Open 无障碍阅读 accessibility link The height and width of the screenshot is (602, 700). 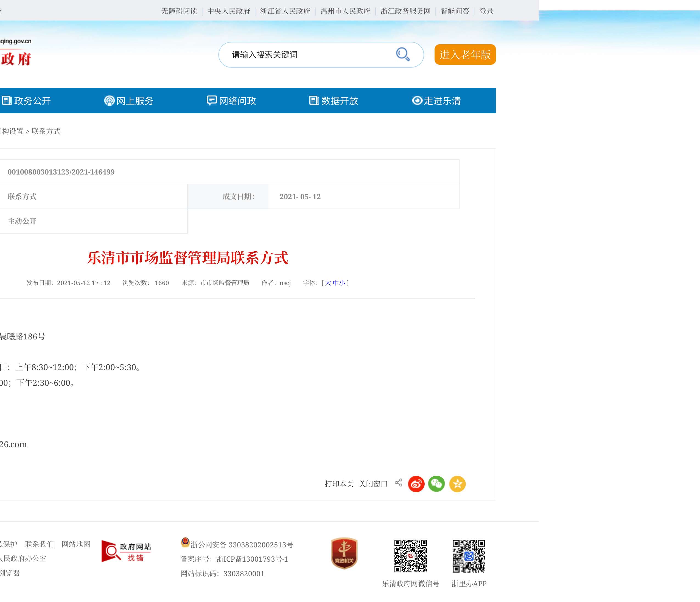(x=179, y=11)
